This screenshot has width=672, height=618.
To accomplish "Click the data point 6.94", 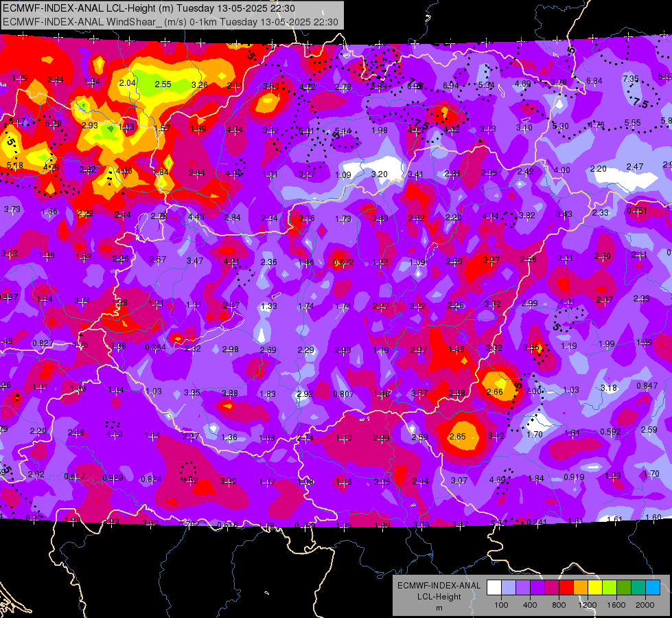I will pos(450,87).
